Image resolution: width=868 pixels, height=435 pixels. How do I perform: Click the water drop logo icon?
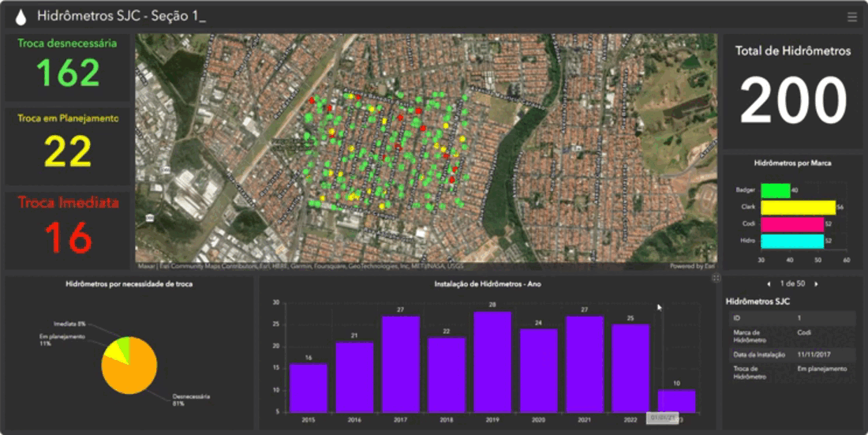click(x=21, y=16)
